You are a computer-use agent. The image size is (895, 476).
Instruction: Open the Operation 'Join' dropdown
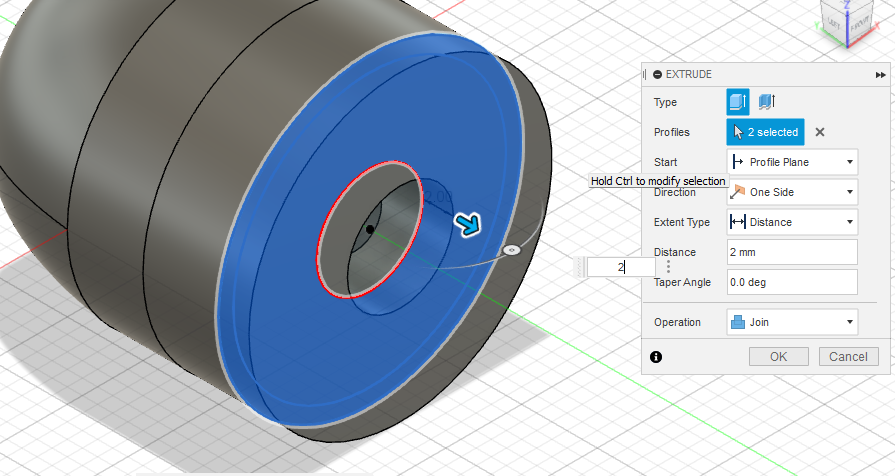coord(792,322)
